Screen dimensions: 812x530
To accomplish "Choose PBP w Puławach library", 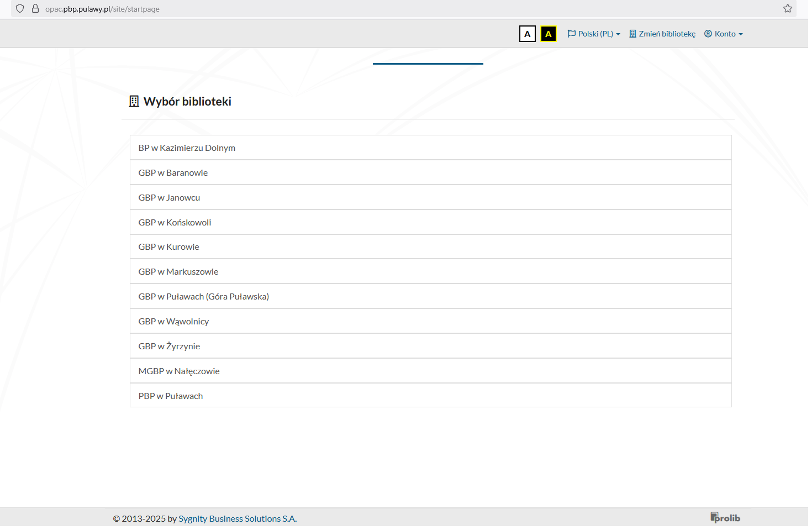I will coord(170,396).
